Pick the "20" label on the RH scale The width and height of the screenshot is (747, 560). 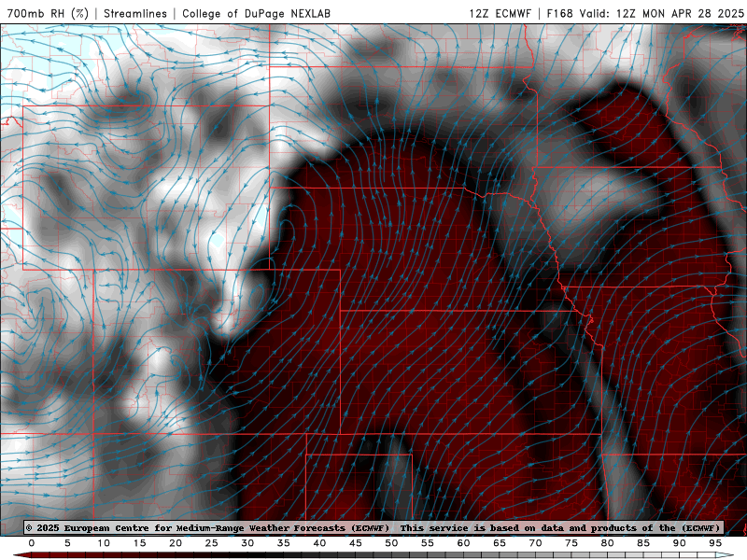coord(176,543)
